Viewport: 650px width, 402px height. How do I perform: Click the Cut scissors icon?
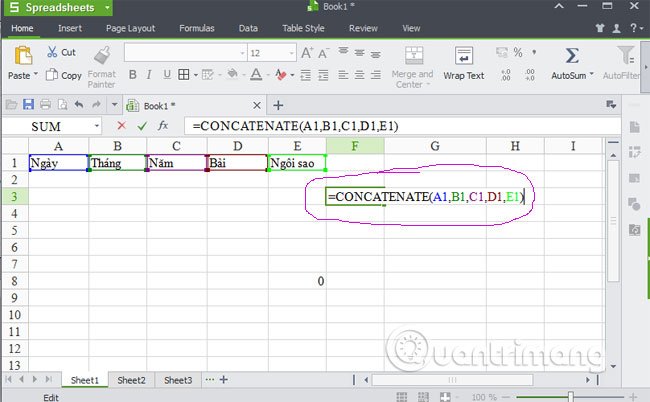pos(52,52)
